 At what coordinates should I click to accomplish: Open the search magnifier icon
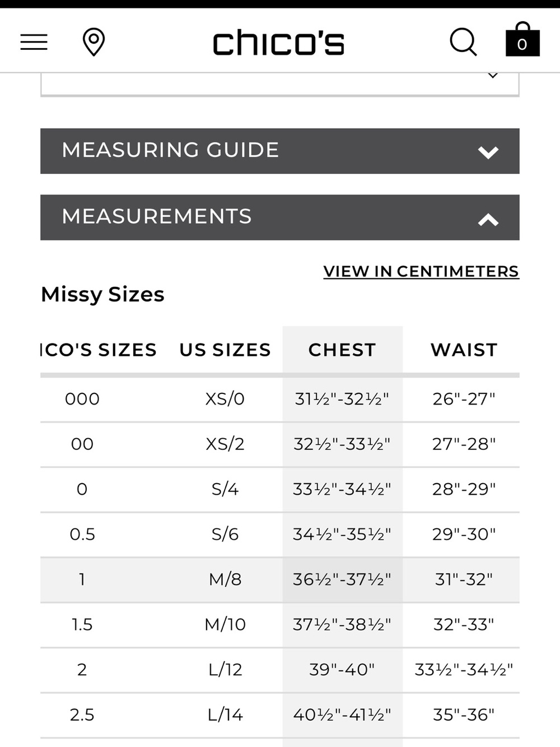coord(463,42)
